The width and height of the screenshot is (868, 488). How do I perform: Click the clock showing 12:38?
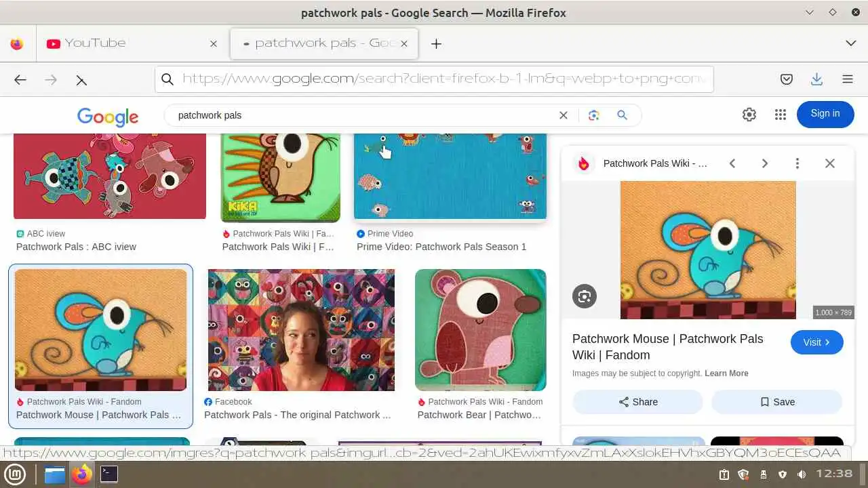tap(834, 474)
